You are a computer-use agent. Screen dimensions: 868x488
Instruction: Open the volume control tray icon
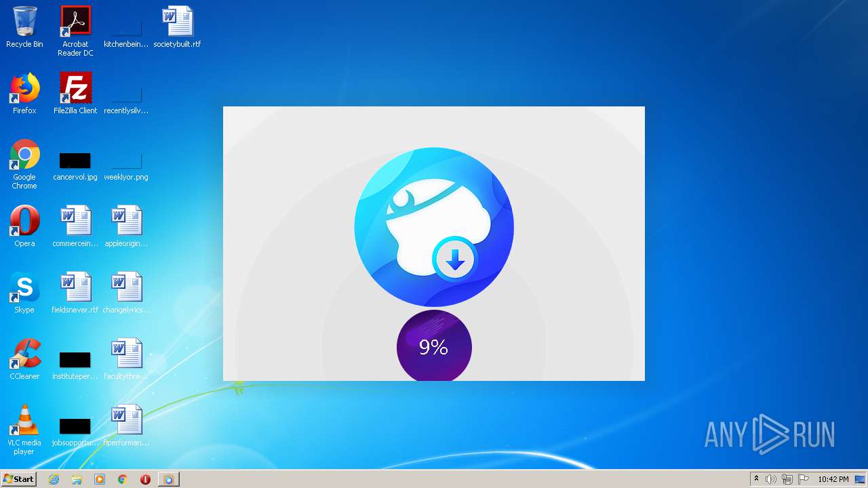[771, 479]
